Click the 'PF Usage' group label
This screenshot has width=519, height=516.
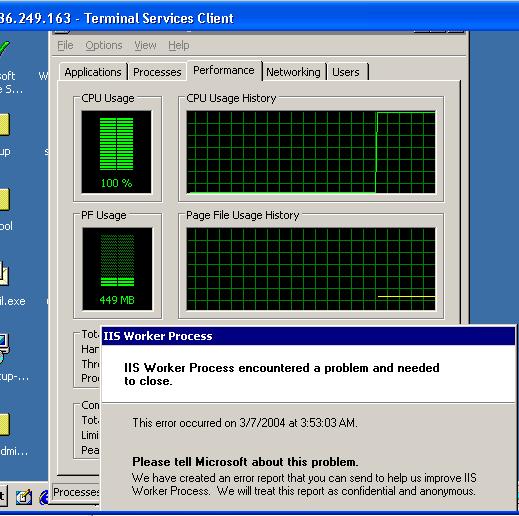coord(104,215)
